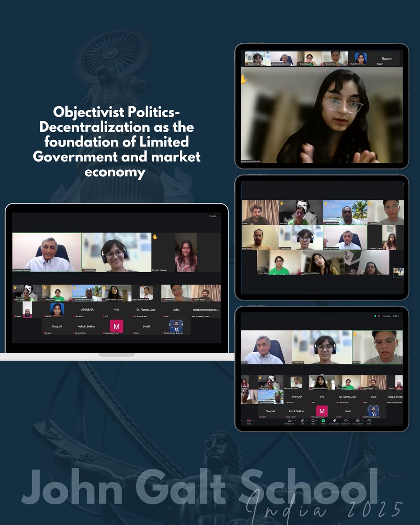This screenshot has width=420, height=525.
Task: Open the More options icon in bottom tablet
Action: 369,421
